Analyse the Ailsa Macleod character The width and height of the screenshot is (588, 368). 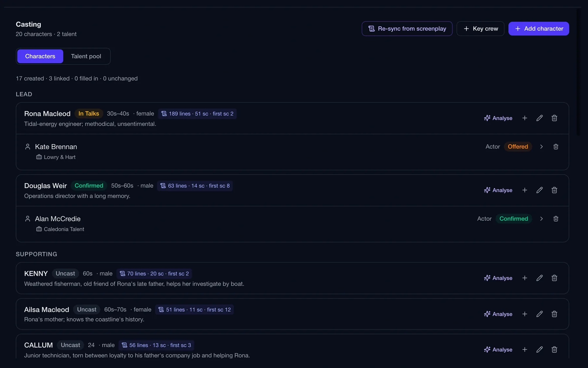click(498, 314)
